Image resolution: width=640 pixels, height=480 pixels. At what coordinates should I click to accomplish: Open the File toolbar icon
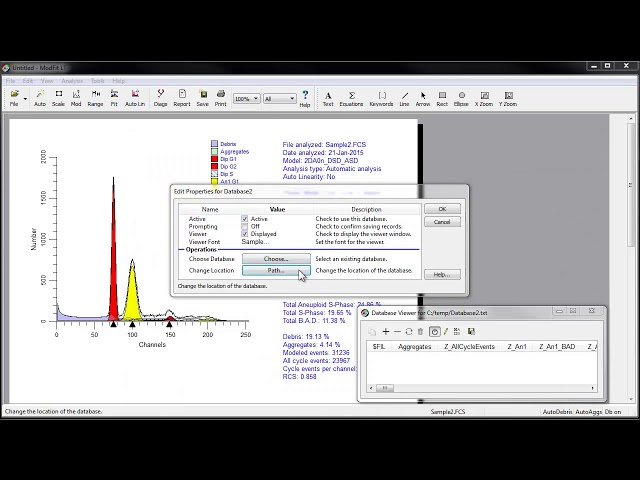(15, 98)
